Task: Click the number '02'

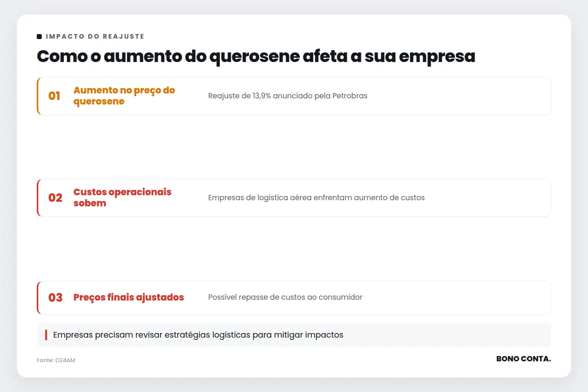Action: (55, 198)
